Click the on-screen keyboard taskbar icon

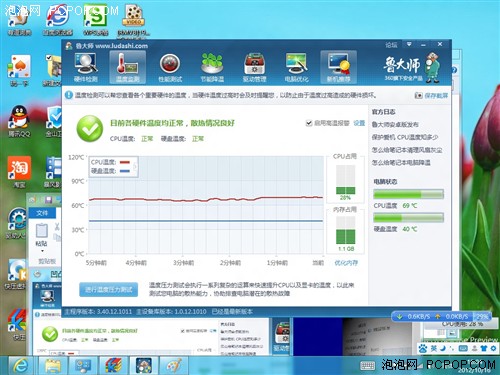(x=368, y=366)
